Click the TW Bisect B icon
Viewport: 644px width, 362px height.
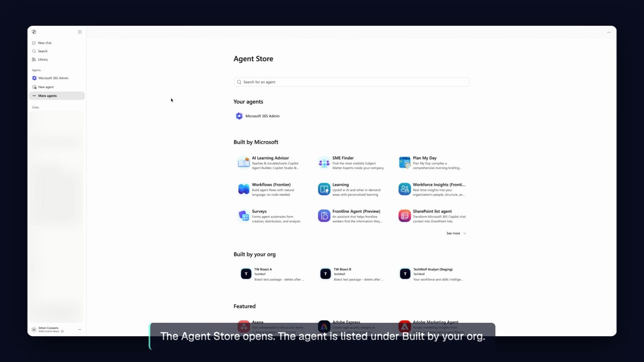325,274
